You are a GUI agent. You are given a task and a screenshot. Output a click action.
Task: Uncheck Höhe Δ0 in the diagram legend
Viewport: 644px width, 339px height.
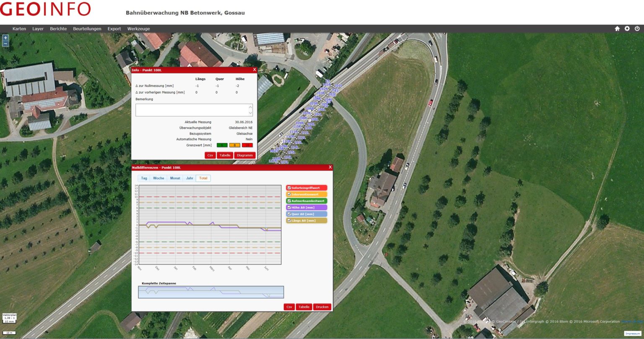(x=289, y=207)
